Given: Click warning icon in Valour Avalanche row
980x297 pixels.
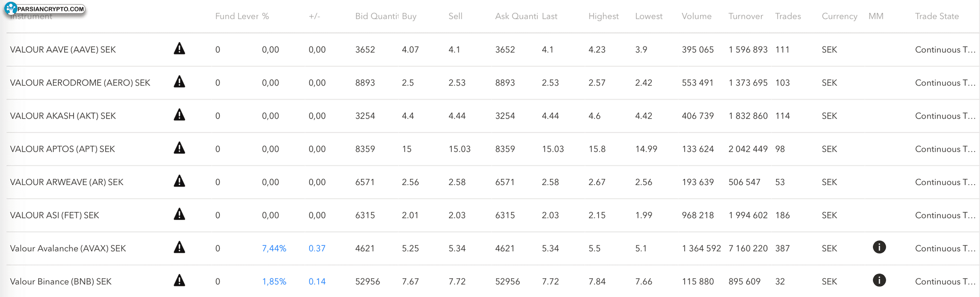Looking at the screenshot, I should tap(179, 247).
